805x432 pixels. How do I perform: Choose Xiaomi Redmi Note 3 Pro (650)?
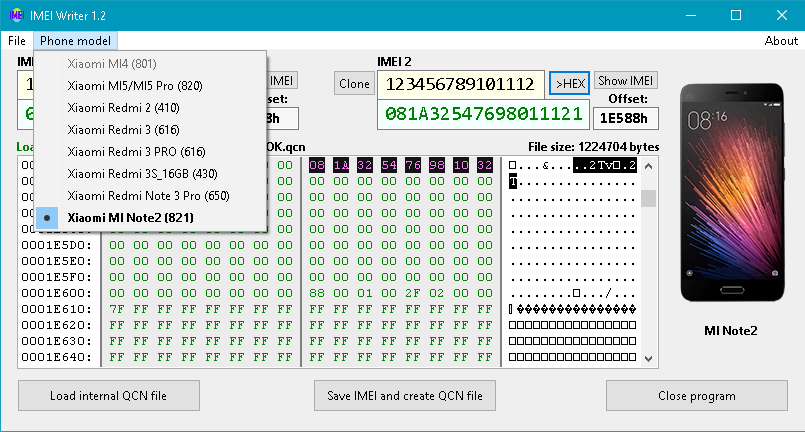point(148,195)
